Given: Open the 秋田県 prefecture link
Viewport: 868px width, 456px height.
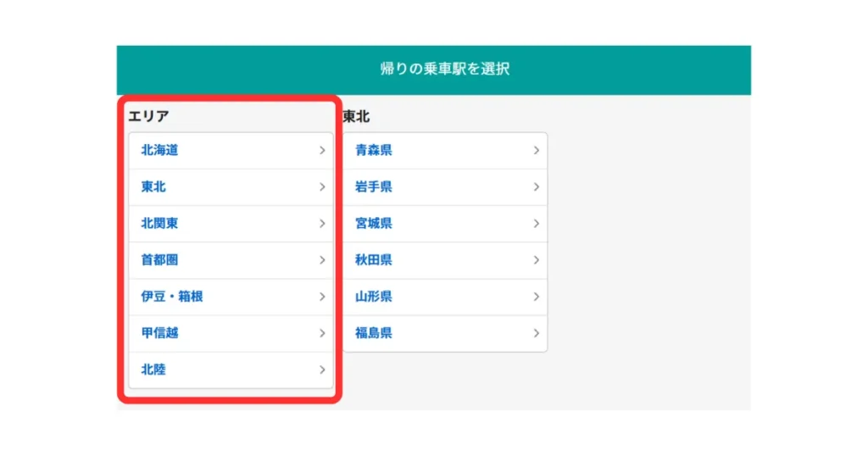Looking at the screenshot, I should (x=374, y=260).
